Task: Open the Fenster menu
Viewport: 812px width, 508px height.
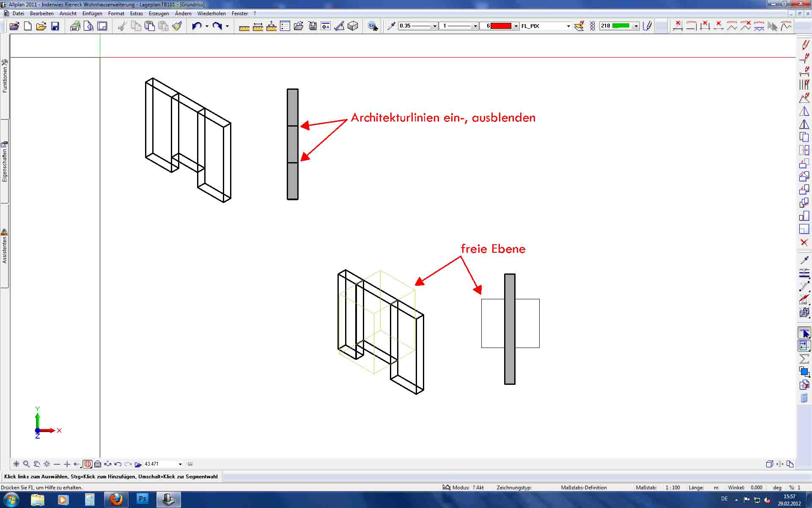Action: (240, 14)
